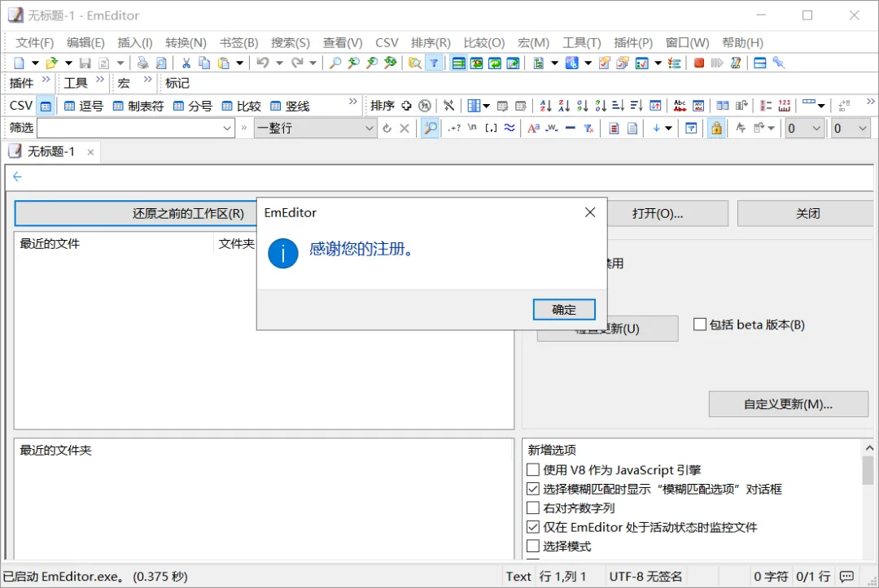The width and height of the screenshot is (879, 588).
Task: Open the 文件(F) menu
Action: 35,42
